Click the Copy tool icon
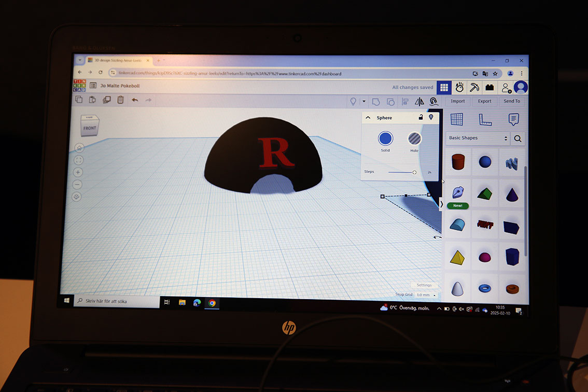The width and height of the screenshot is (588, 392). [x=79, y=100]
